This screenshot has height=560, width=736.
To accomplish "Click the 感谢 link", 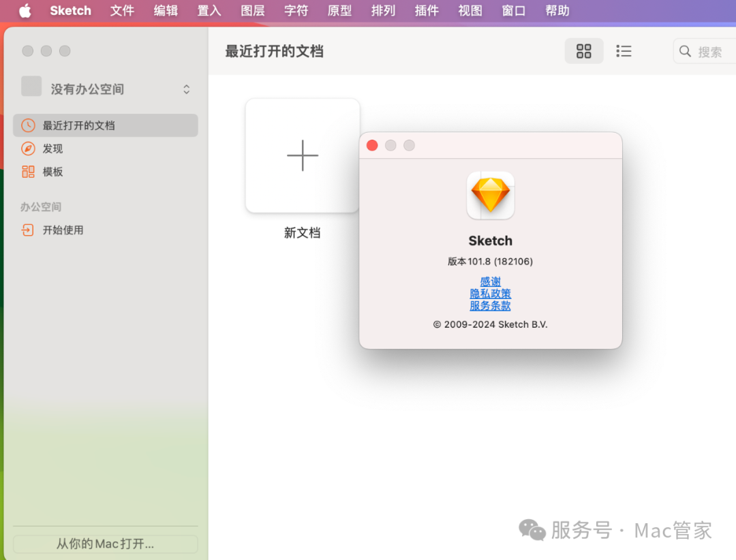I will click(490, 281).
